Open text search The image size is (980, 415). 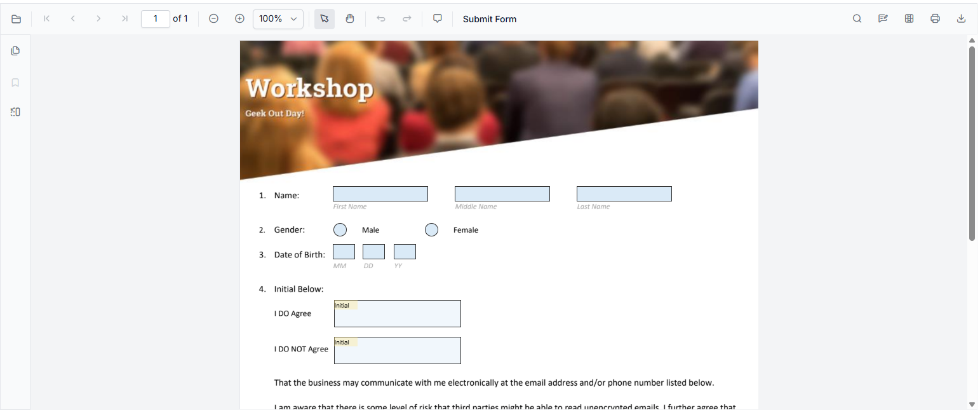point(857,18)
